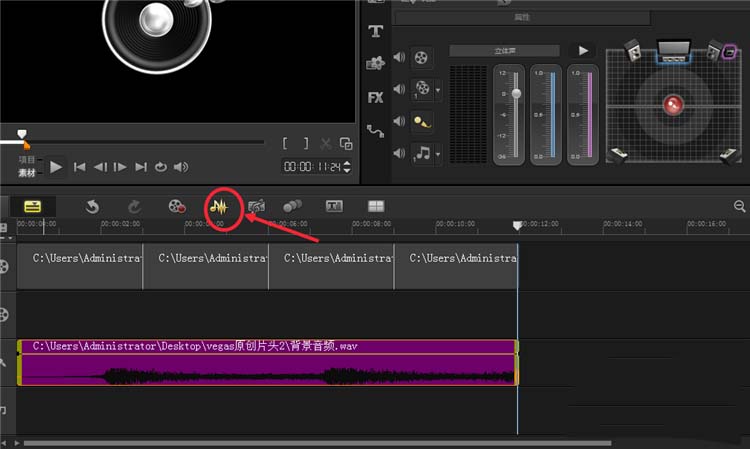This screenshot has height=449, width=750.
Task: Step the 00:00:11:24 timecode spinner arrows
Action: [347, 167]
